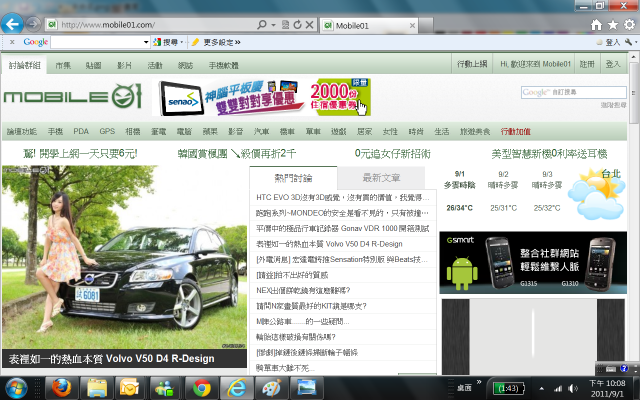
Task: Open the Sensation Beats news thread
Action: tap(342, 260)
